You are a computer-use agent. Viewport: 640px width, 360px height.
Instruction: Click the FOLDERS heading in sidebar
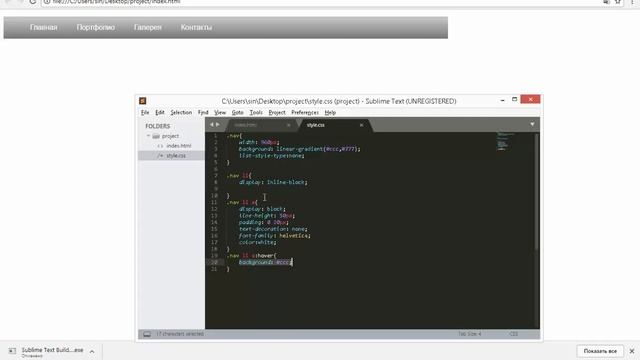coord(158,126)
